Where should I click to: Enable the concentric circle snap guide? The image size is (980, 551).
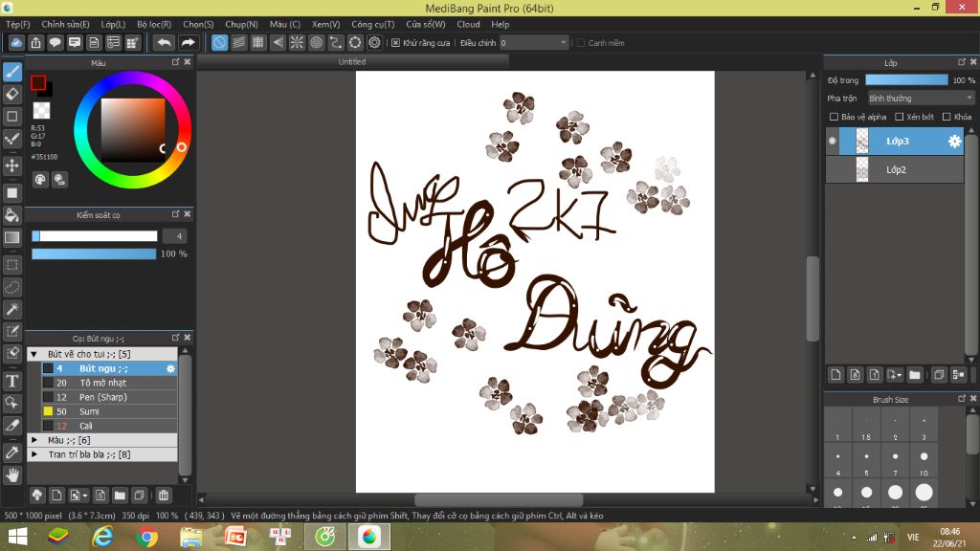tap(316, 42)
